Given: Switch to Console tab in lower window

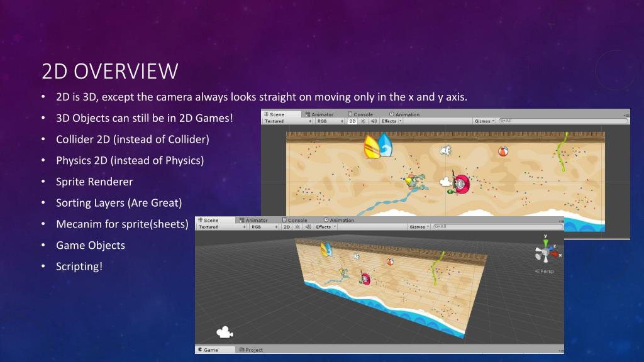Looking at the screenshot, I should (x=294, y=221).
